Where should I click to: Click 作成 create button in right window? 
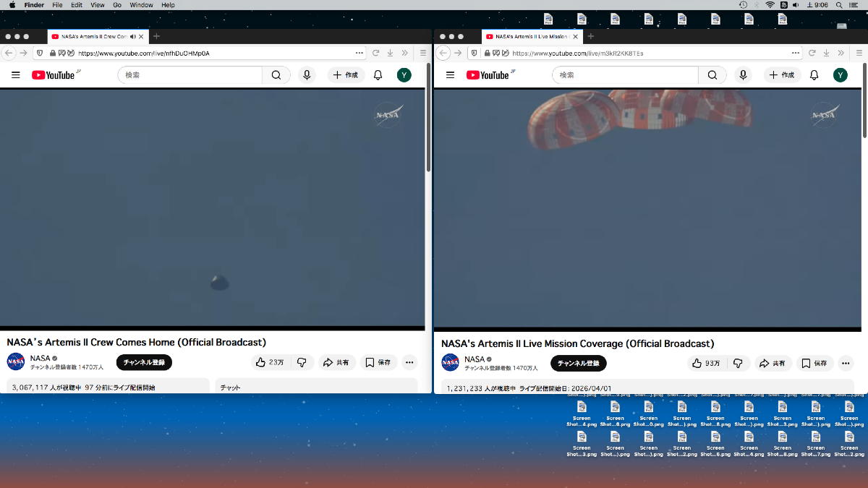click(782, 75)
